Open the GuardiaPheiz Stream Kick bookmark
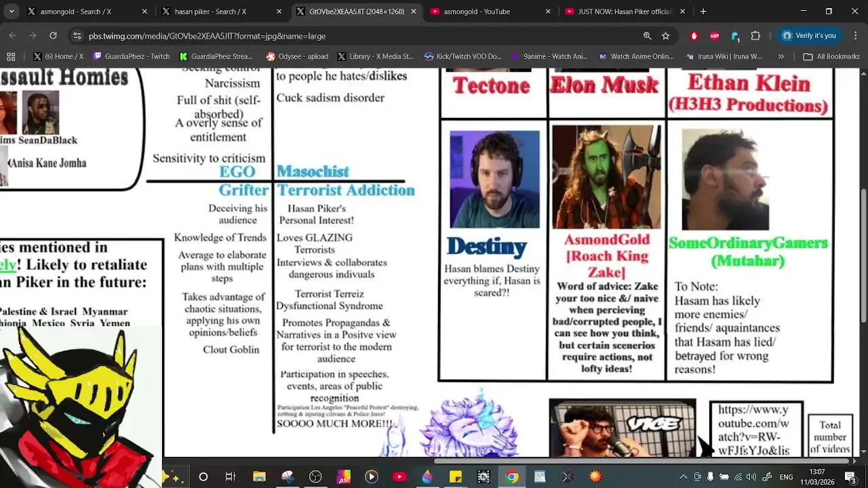Screen dimensions: 868x488 pos(216,56)
